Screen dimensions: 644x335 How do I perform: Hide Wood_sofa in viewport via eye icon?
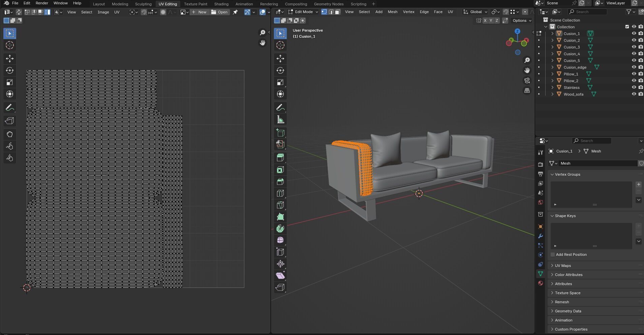tap(634, 94)
